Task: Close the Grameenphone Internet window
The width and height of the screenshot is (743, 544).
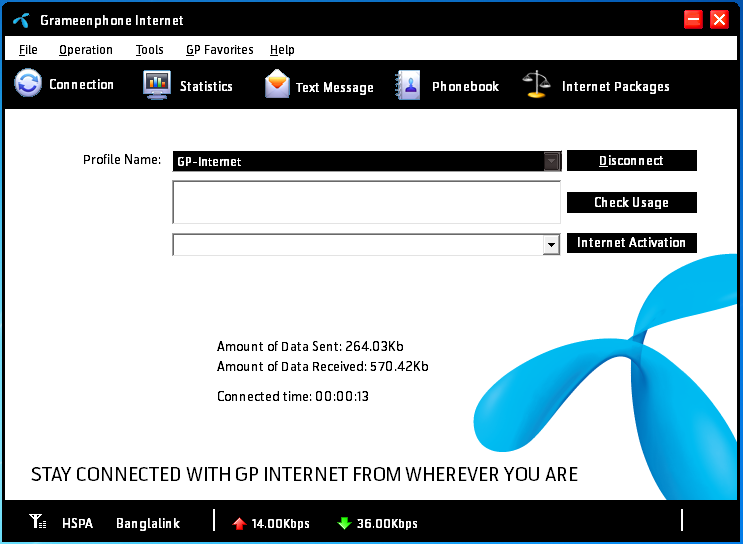Action: pos(719,19)
